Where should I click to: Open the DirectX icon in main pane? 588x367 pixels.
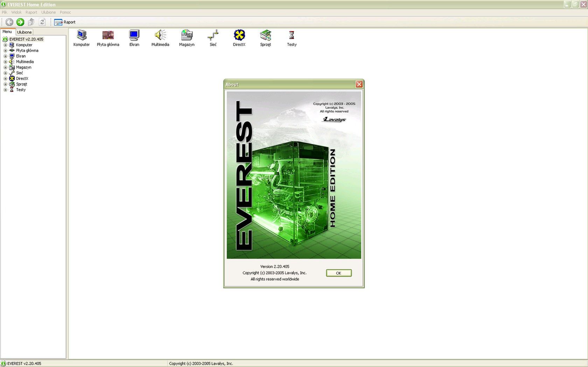[x=239, y=38]
